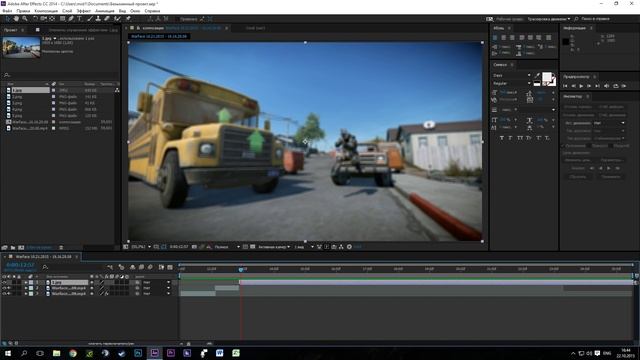
Task: Click the Применить button in tracker
Action: coord(611,177)
